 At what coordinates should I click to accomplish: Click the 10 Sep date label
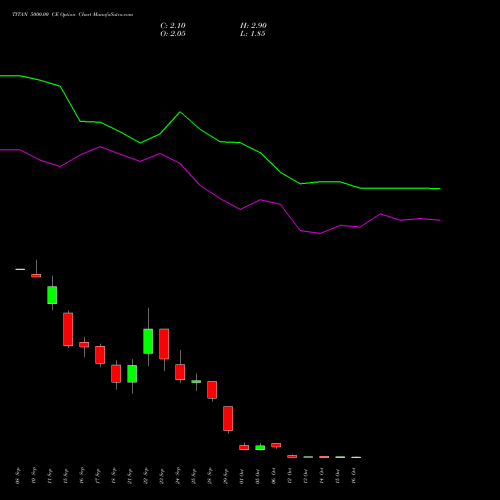[34, 476]
